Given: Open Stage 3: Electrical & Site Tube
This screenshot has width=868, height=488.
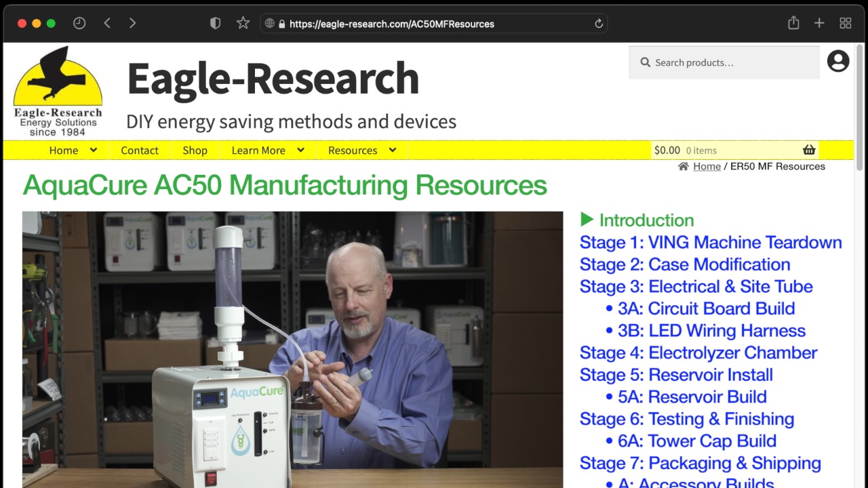Looking at the screenshot, I should [696, 286].
